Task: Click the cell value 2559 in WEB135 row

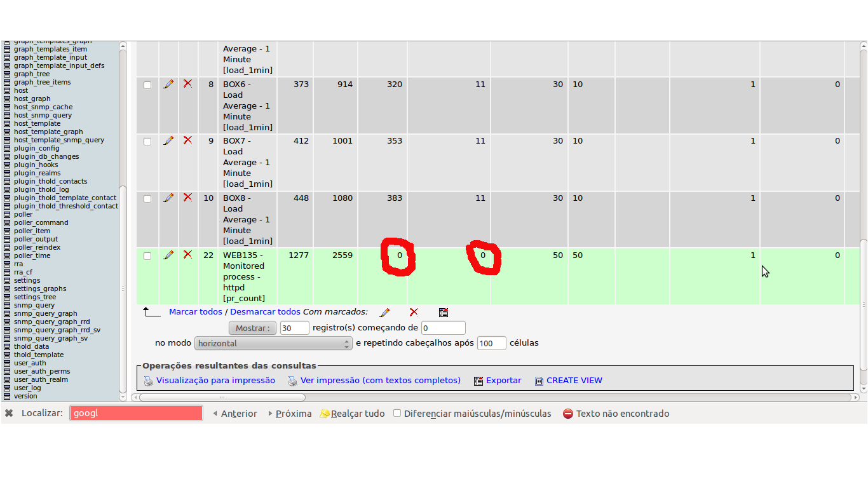Action: (x=342, y=255)
